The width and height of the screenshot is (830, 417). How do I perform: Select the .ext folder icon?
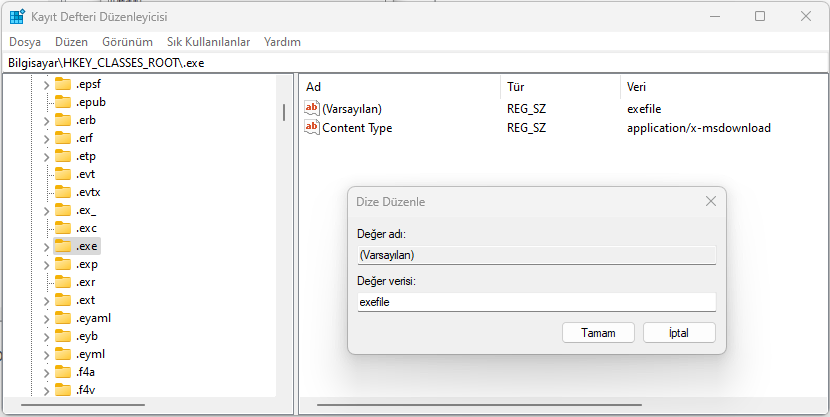coord(63,300)
